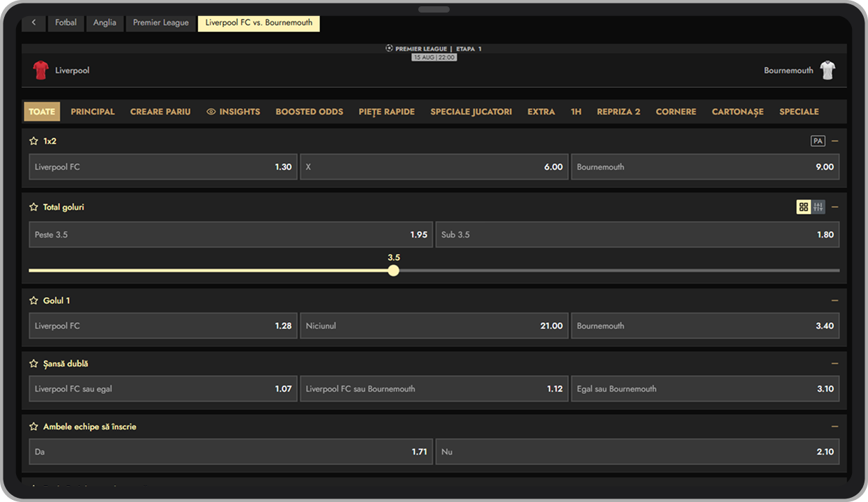The width and height of the screenshot is (868, 502).
Task: Click the back arrow in the breadcrumb
Action: point(33,23)
